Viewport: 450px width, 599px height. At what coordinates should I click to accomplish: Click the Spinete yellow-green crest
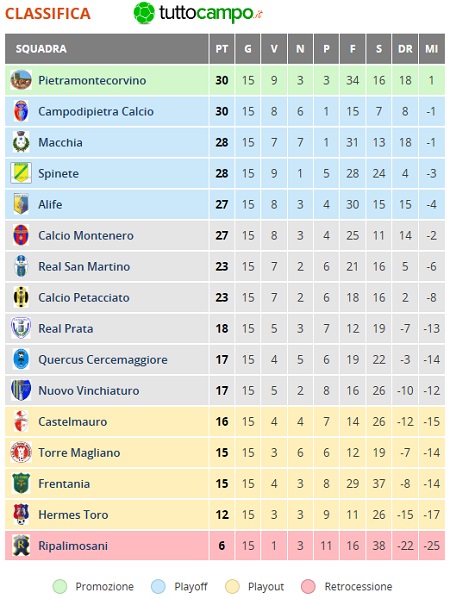21,173
